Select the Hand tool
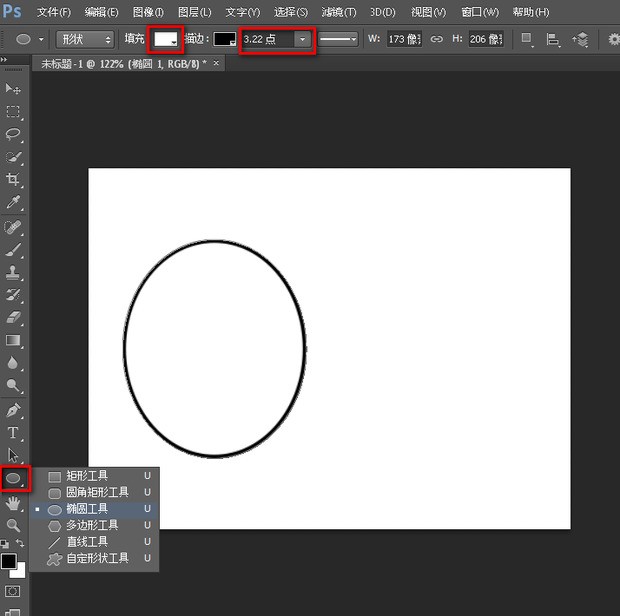This screenshot has width=620, height=616. point(14,503)
